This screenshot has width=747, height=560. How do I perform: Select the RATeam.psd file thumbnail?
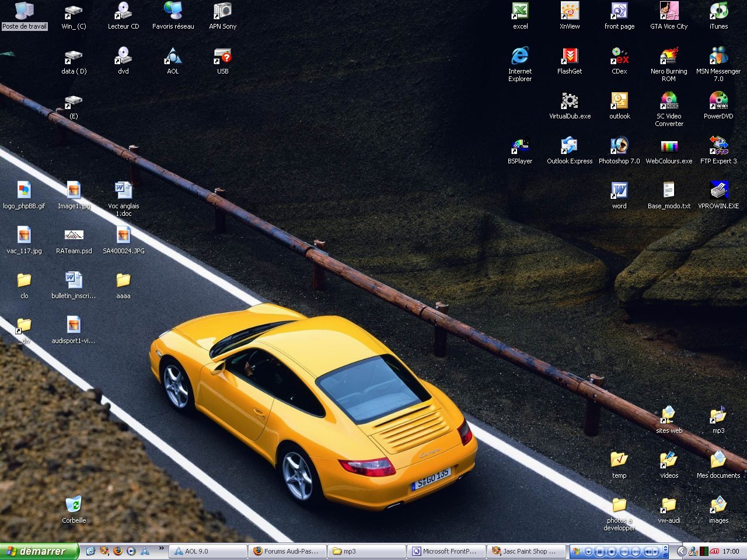[74, 235]
